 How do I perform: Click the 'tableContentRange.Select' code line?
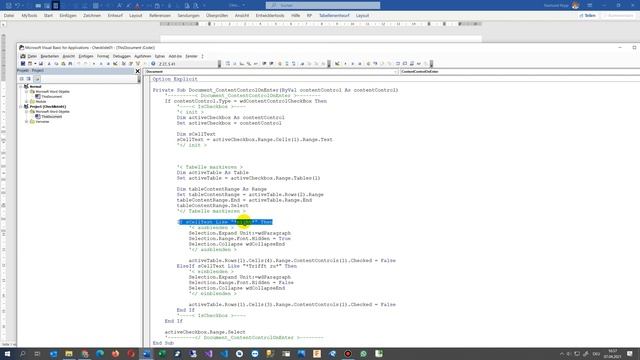click(x=212, y=206)
